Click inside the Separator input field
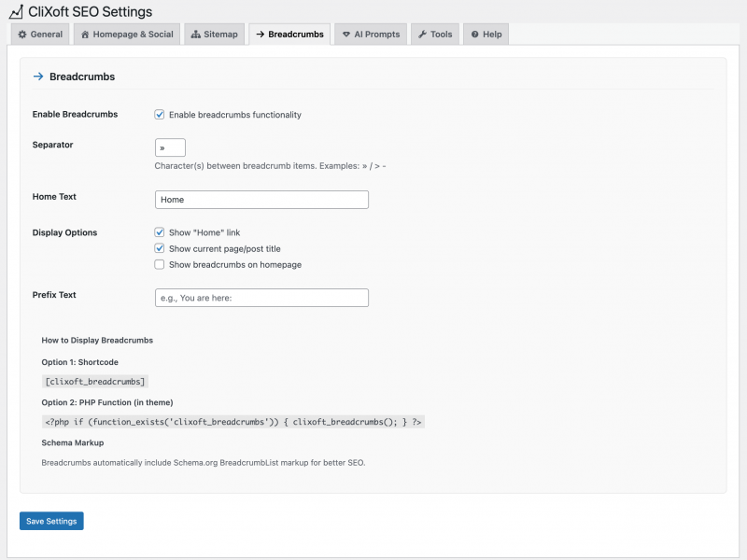747x560 pixels. tap(168, 147)
